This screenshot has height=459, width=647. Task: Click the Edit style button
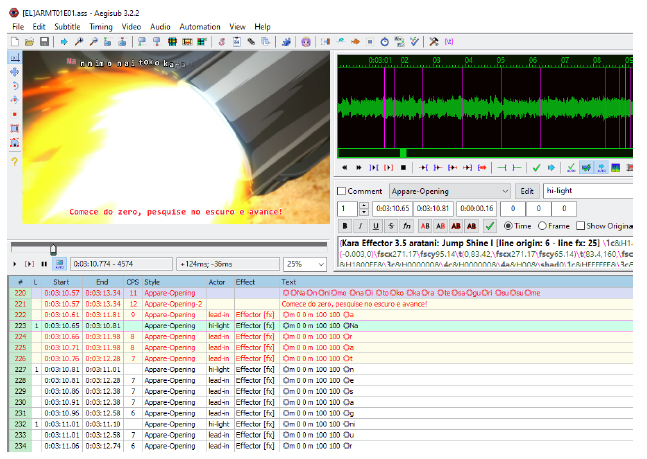pyautogui.click(x=527, y=191)
